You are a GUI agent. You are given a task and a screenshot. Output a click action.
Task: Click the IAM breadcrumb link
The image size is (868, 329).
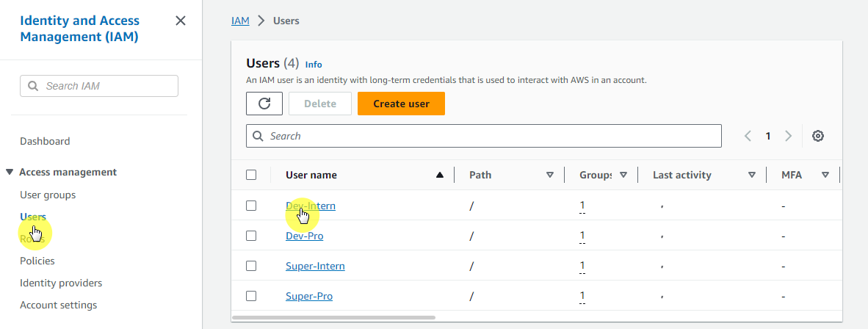pyautogui.click(x=240, y=21)
